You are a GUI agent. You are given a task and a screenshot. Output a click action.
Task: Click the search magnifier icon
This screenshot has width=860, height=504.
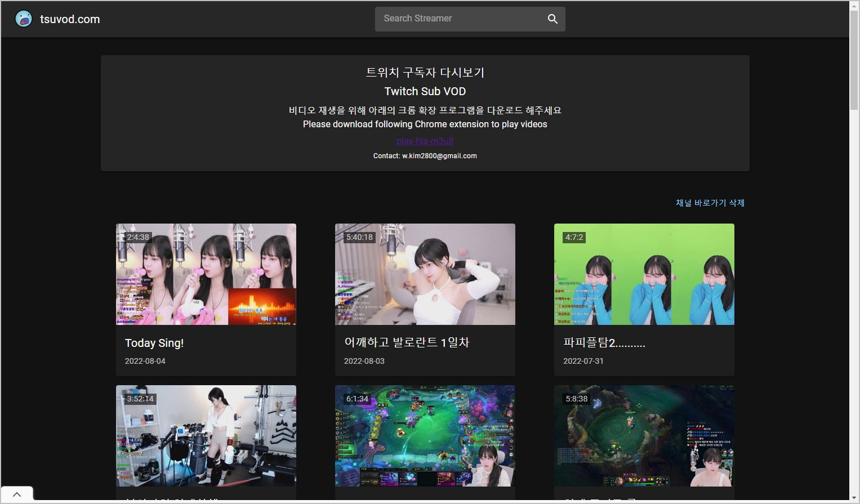(552, 19)
